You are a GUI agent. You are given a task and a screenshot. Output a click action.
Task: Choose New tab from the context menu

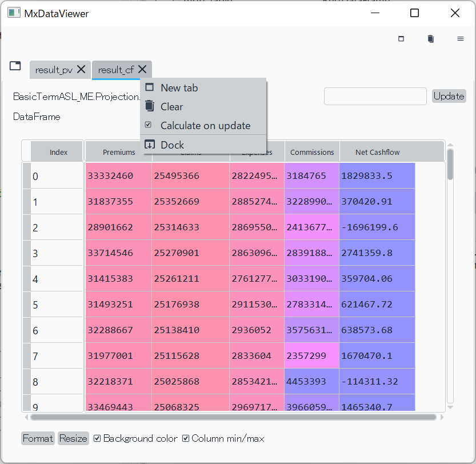(x=179, y=87)
